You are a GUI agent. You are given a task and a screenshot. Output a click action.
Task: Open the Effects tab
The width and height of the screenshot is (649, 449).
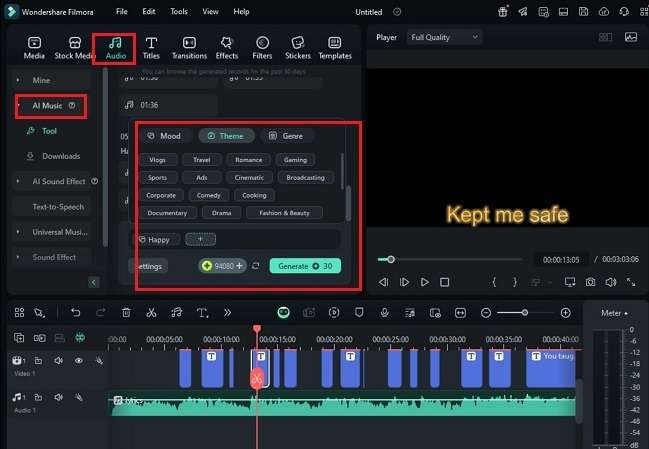point(227,48)
